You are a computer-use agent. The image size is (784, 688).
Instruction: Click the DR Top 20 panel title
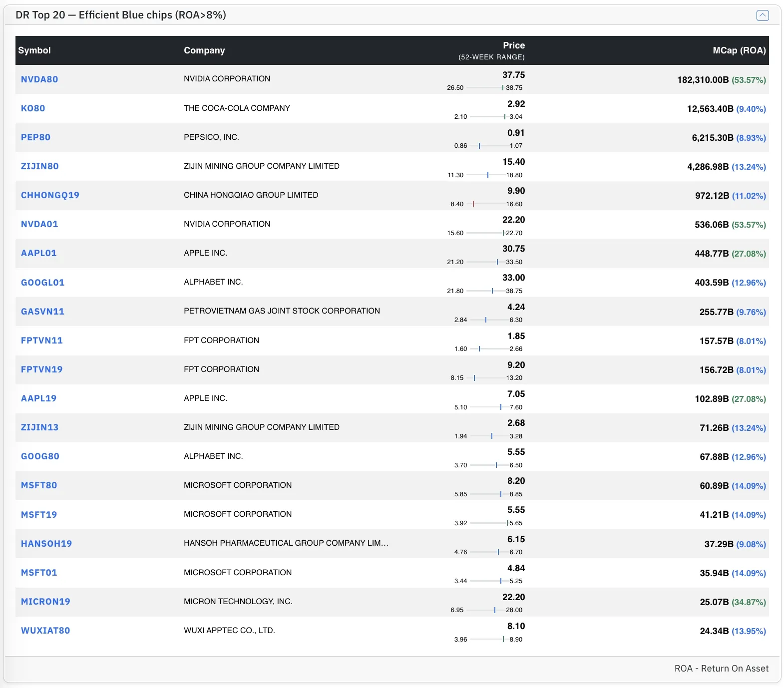click(121, 15)
